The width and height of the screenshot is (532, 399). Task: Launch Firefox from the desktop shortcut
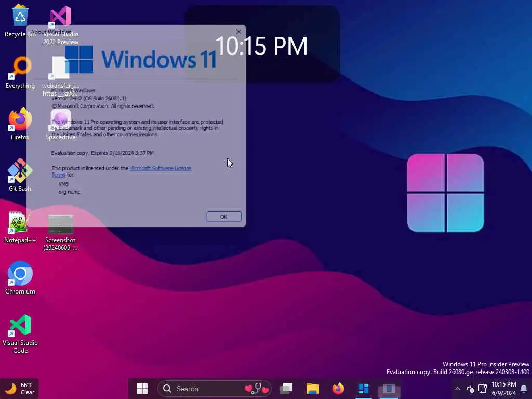click(x=20, y=124)
